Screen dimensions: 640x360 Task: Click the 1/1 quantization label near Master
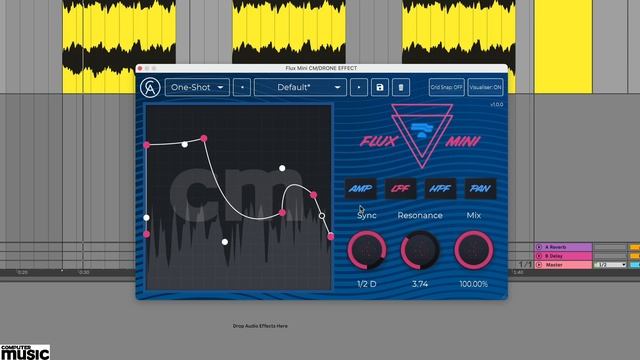525,264
